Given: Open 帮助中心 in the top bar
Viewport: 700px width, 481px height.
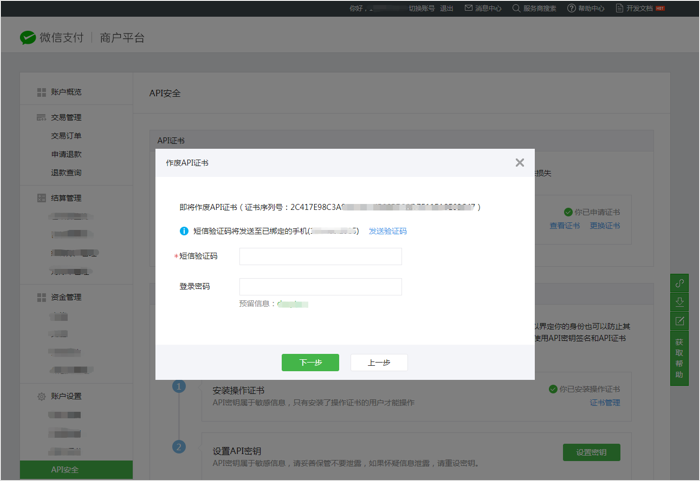Looking at the screenshot, I should (x=592, y=8).
